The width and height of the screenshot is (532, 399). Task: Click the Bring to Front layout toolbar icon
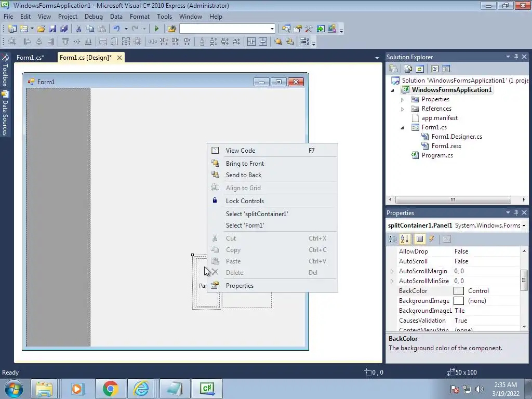278,42
